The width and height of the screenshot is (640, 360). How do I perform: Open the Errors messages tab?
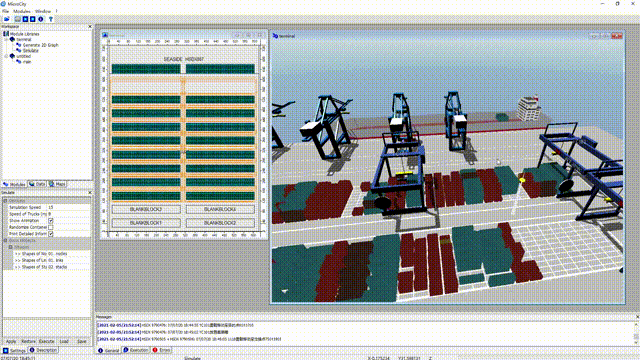[x=162, y=350]
